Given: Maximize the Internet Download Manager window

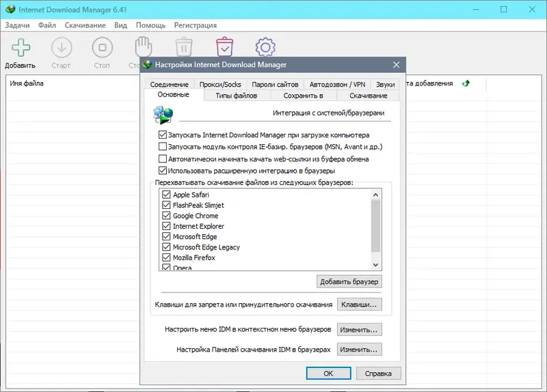Looking at the screenshot, I should click(504, 10).
